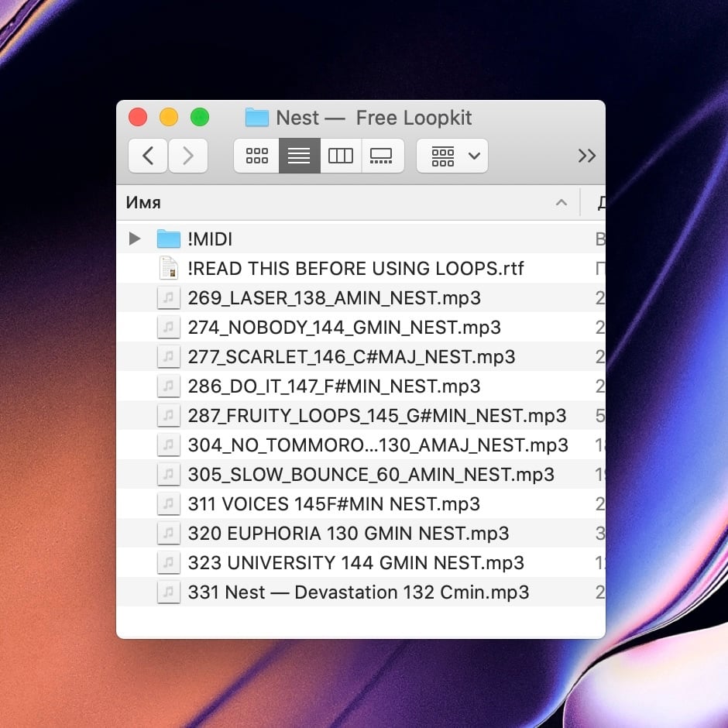
Task: Select file 304_NO_TOMMORO...130_AMAJ_NEST.mp3
Action: point(378,445)
